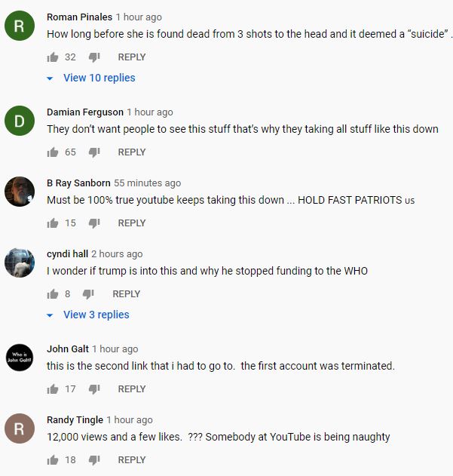Viewport: 453px width, 476px height.
Task: Thumbs up Damian Ferguson's comment
Action: click(x=53, y=152)
